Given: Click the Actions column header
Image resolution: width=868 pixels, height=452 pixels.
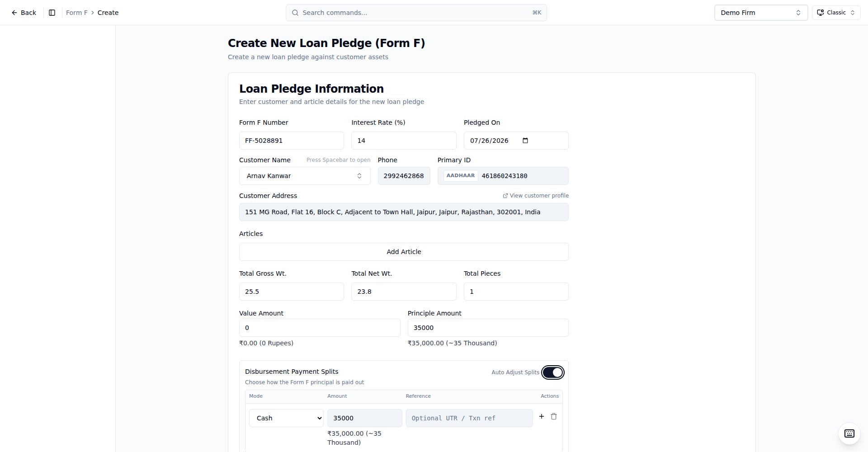Looking at the screenshot, I should [x=550, y=396].
